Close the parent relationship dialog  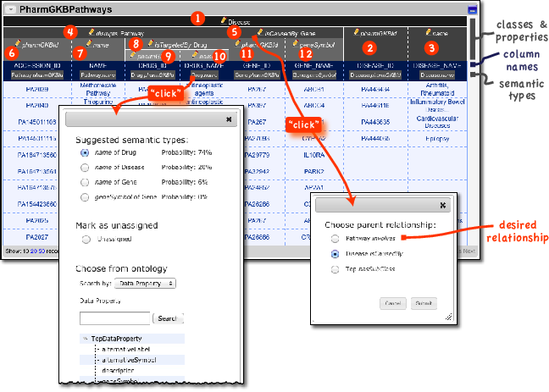coord(443,206)
